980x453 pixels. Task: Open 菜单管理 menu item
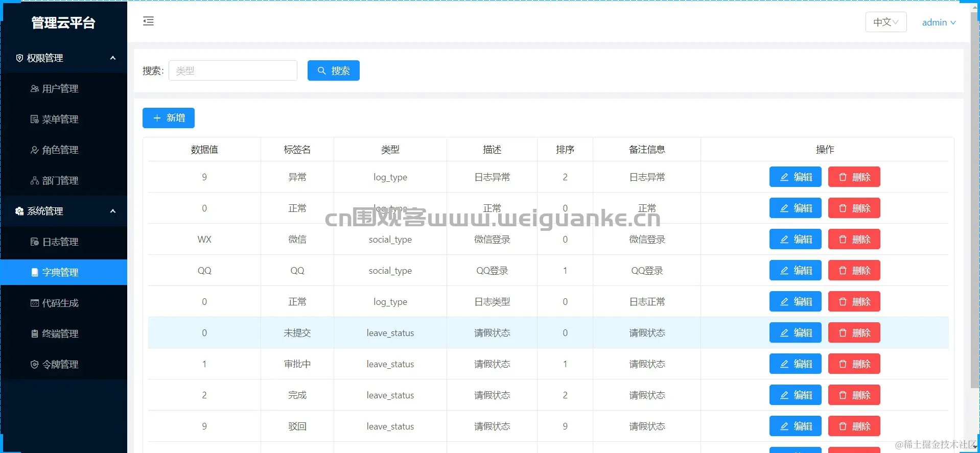[63, 119]
